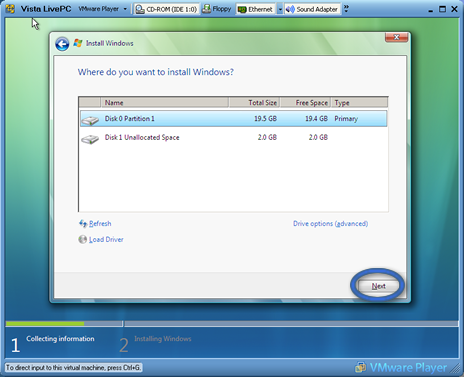Click the Next button
This screenshot has height=377, width=464.
(x=378, y=286)
